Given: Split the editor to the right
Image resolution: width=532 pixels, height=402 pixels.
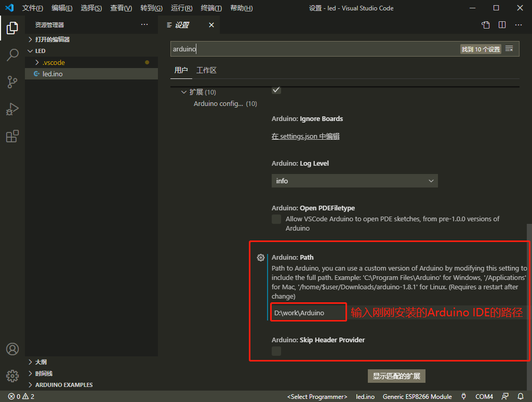Looking at the screenshot, I should pyautogui.click(x=502, y=25).
